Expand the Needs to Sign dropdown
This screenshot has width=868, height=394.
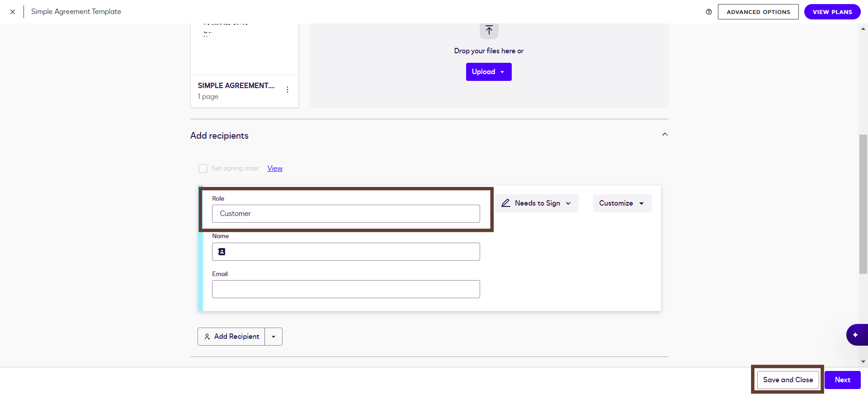[537, 203]
